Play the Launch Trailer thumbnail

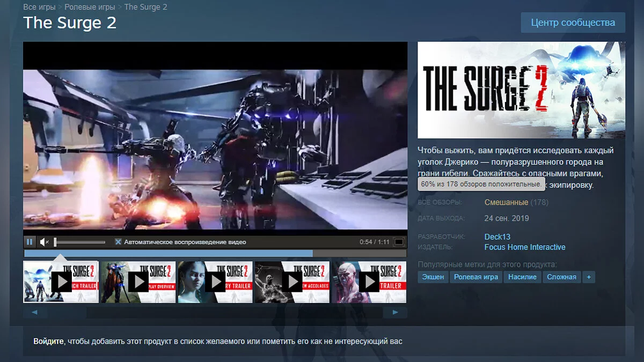(61, 282)
